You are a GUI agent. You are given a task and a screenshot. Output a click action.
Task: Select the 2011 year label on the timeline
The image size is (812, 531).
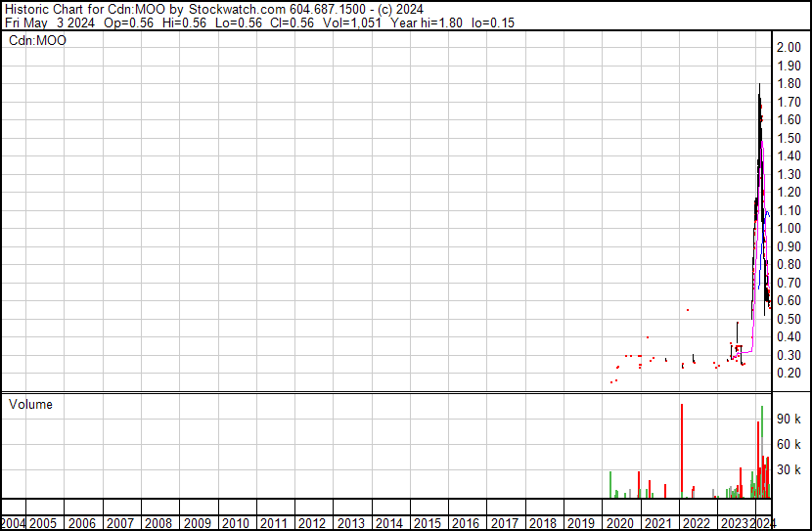coord(274,524)
